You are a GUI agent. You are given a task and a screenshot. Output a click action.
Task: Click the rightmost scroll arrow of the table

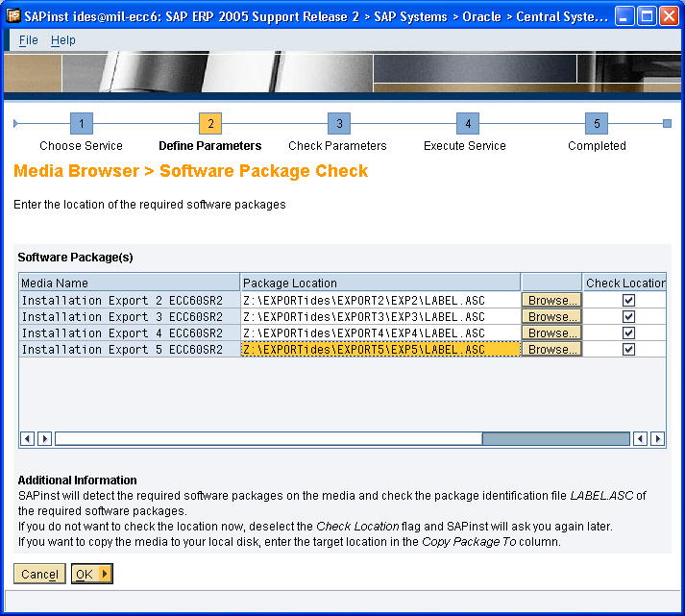[x=657, y=439]
